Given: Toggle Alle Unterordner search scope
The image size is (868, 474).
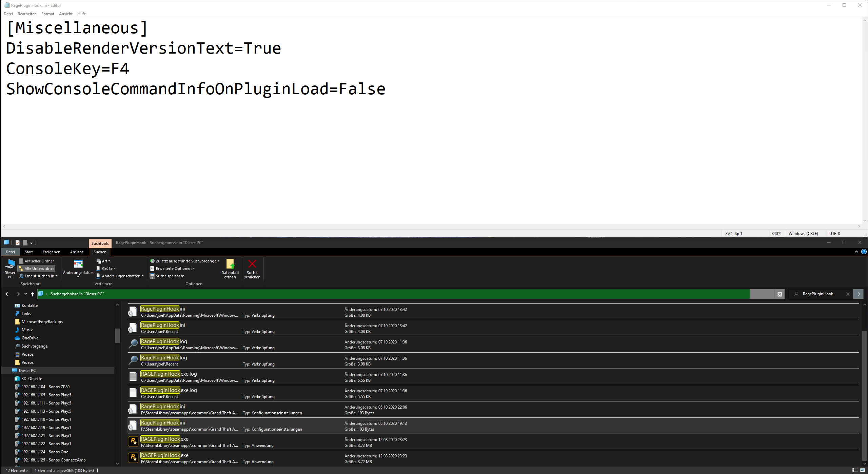Looking at the screenshot, I should [x=37, y=269].
